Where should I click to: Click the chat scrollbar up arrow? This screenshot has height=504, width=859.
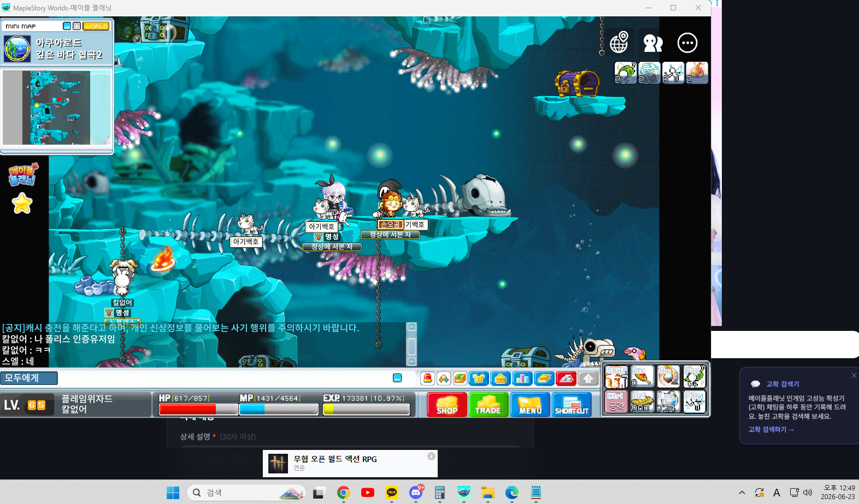pyautogui.click(x=412, y=327)
